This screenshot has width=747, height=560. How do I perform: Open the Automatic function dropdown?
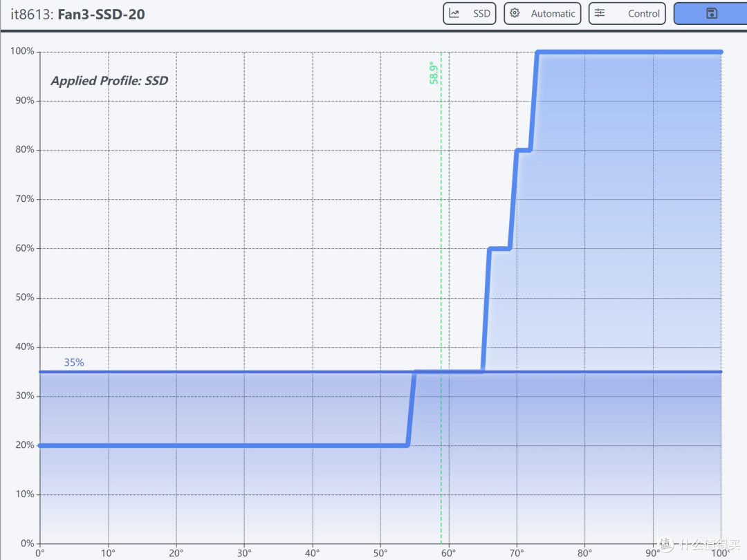click(542, 13)
